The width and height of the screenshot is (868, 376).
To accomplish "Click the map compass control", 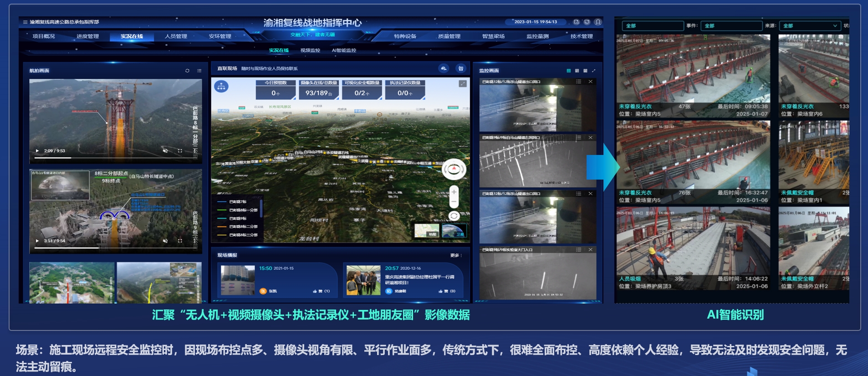I will click(x=454, y=170).
